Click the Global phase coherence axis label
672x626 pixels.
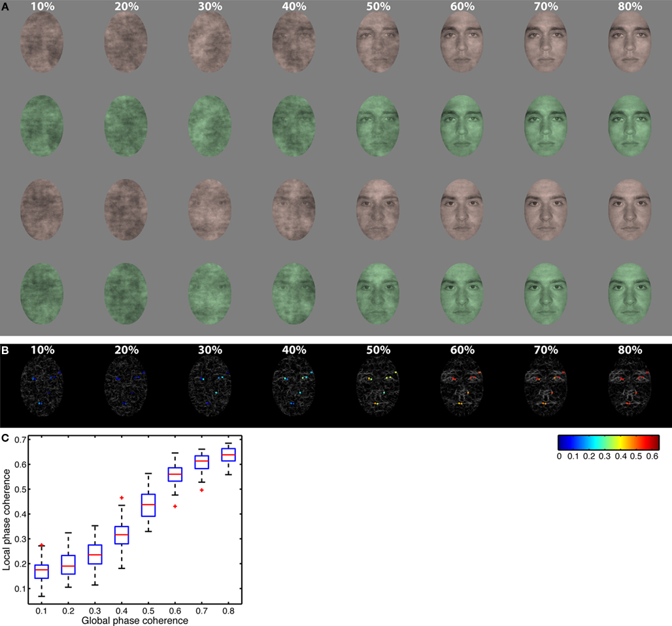coord(135,620)
